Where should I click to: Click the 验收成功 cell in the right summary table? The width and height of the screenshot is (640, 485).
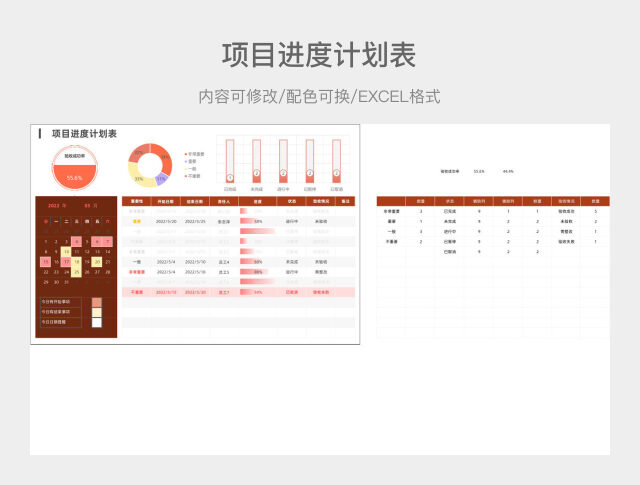[x=566, y=211]
